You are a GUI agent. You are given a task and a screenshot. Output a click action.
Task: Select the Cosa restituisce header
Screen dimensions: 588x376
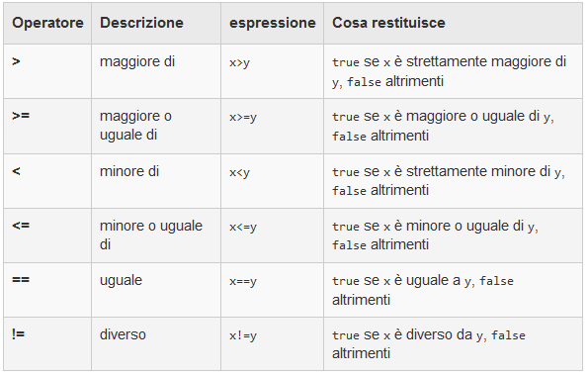pyautogui.click(x=453, y=23)
